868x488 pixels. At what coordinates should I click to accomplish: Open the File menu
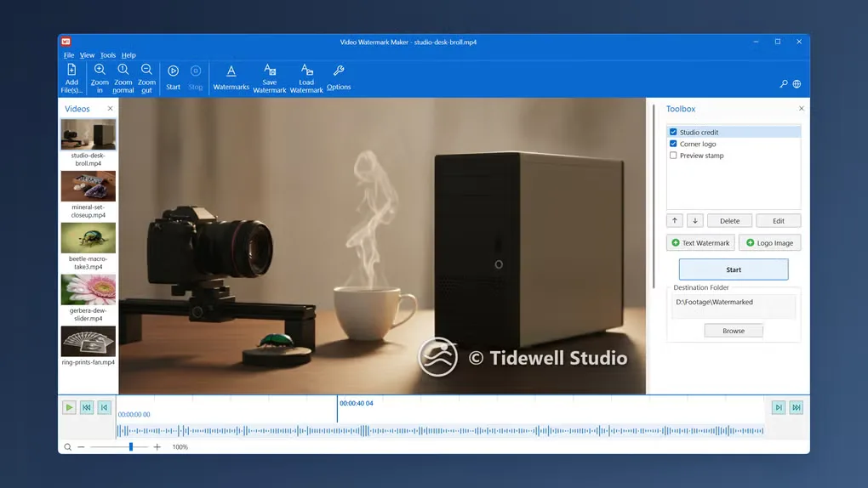(x=69, y=55)
